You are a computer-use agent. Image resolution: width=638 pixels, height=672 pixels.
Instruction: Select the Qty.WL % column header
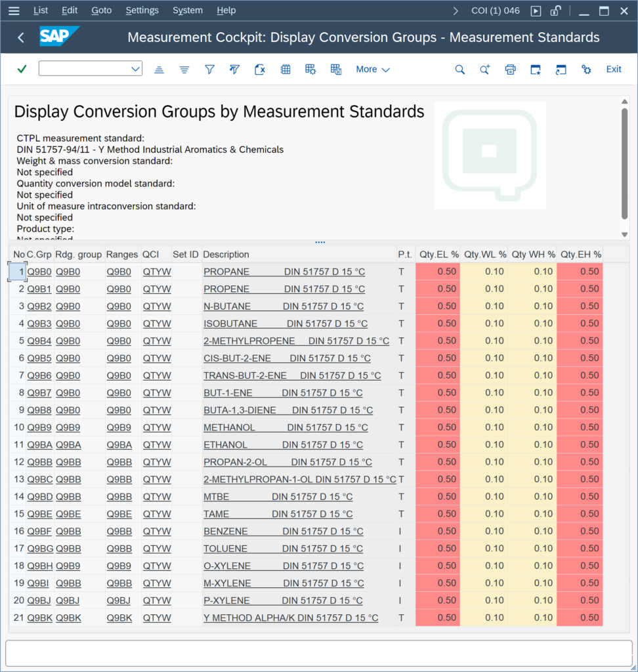click(x=485, y=255)
